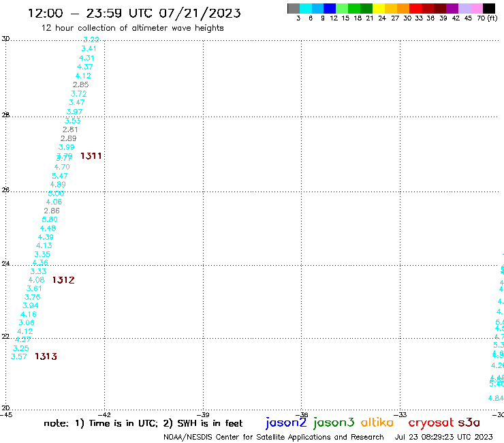Click the cyan swatch in the color legend
504x443 pixels.
(x=306, y=8)
